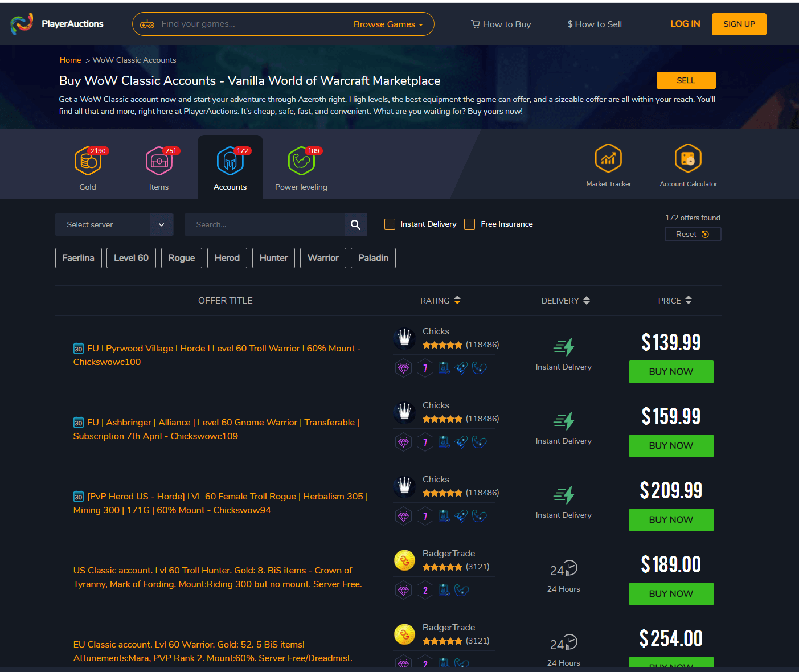The width and height of the screenshot is (799, 672).
Task: Open the EU Classic Lvl 60 Warrior offer title
Action: pyautogui.click(x=213, y=651)
